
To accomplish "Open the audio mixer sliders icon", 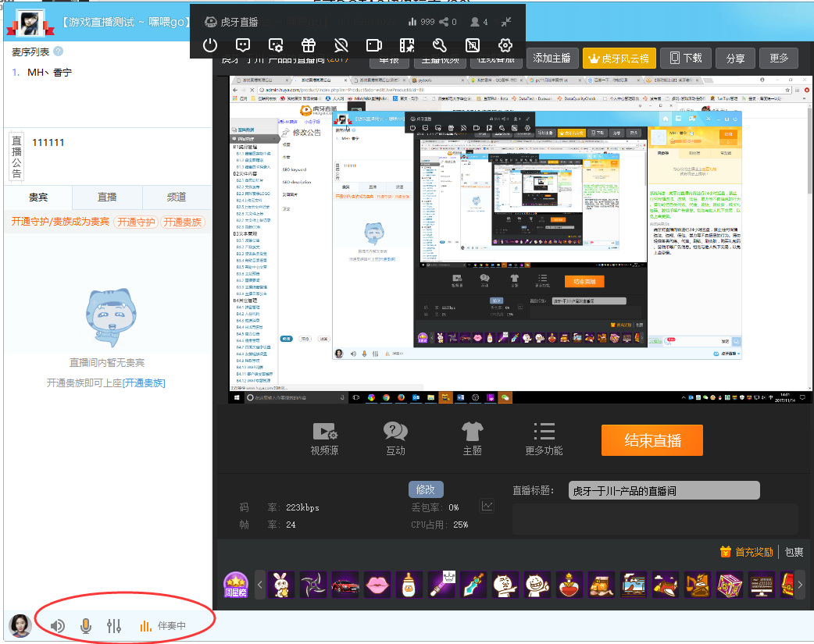I will 114,626.
